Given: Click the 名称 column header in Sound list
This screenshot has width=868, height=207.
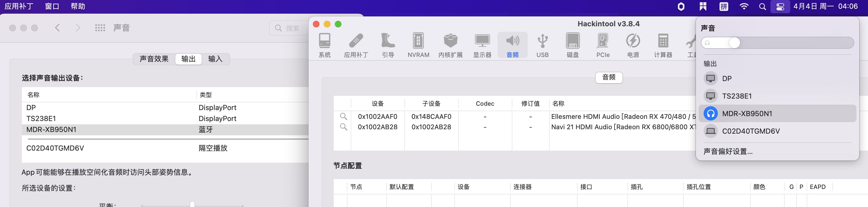Looking at the screenshot, I should point(109,95).
